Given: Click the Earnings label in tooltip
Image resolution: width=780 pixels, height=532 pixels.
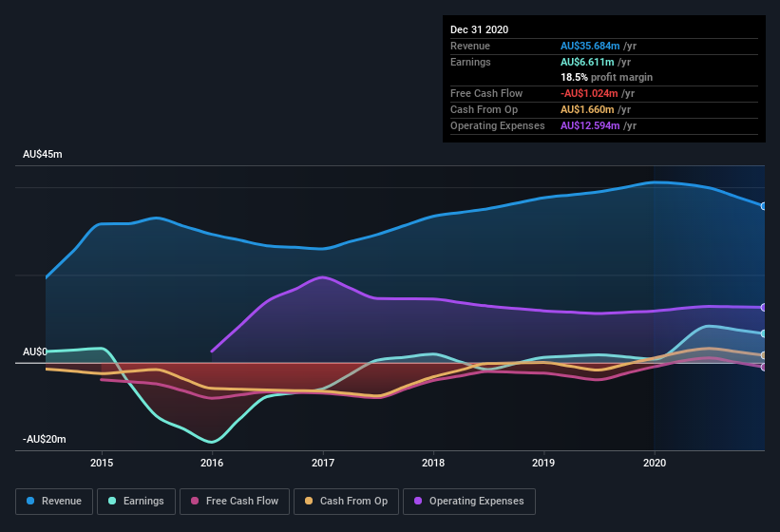Looking at the screenshot, I should [x=470, y=62].
